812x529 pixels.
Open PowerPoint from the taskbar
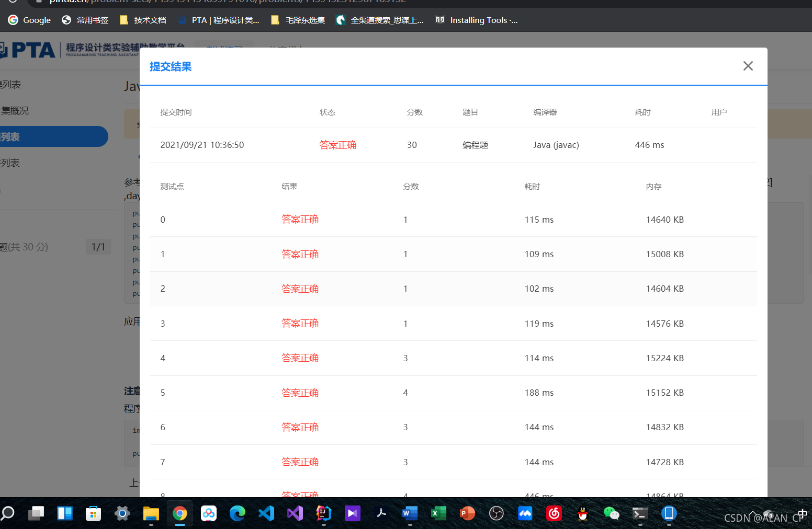coord(467,513)
